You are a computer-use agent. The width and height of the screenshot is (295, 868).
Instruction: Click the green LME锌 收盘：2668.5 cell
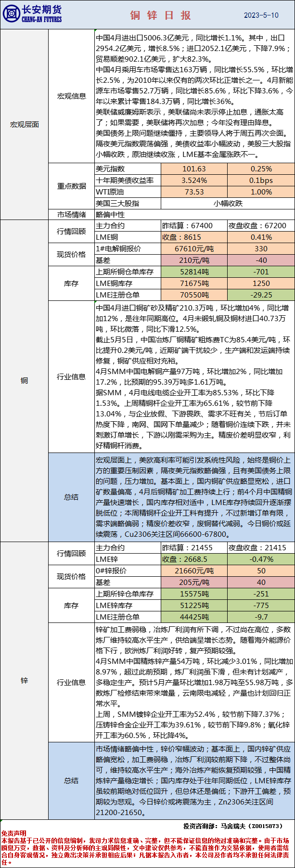point(194,559)
